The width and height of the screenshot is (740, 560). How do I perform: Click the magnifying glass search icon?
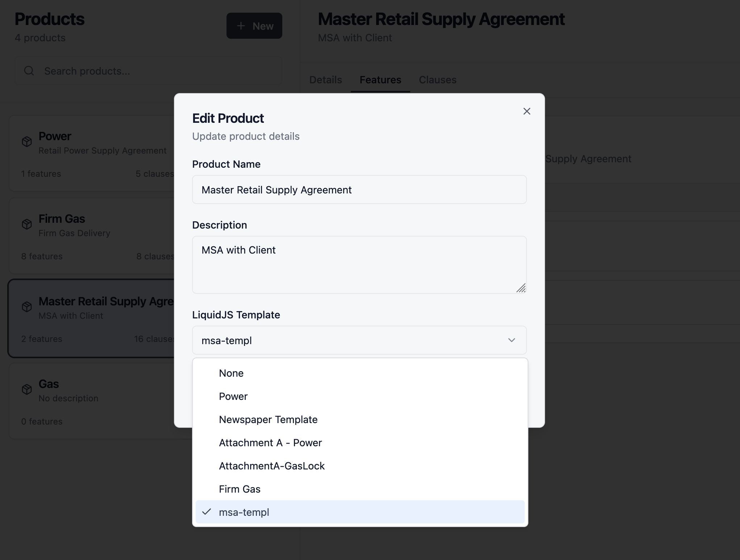click(x=29, y=71)
